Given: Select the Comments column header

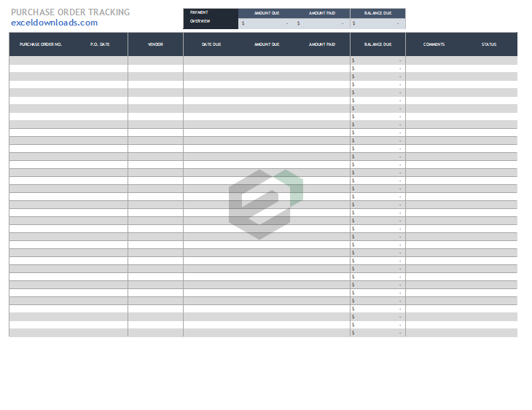Looking at the screenshot, I should coord(434,44).
